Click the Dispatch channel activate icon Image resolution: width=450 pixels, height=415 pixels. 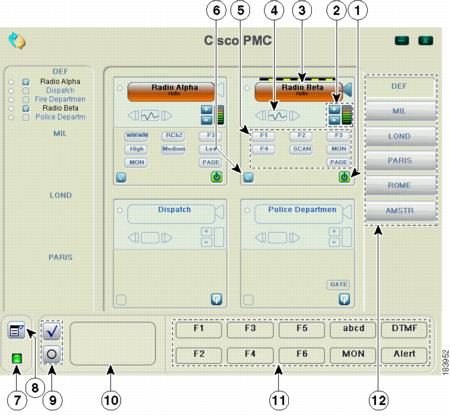coord(217,299)
